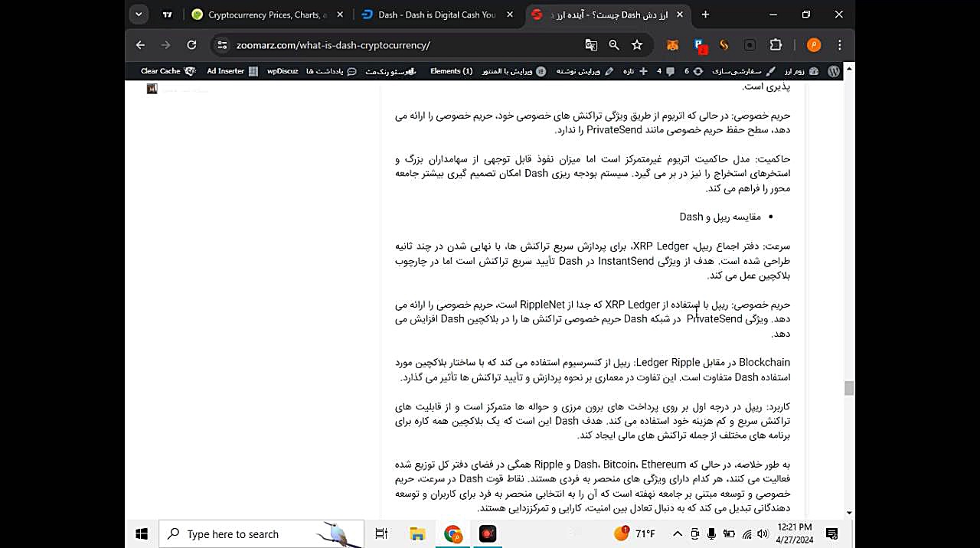This screenshot has width=980, height=548.
Task: Open the tab search dropdown arrow
Action: 139,15
